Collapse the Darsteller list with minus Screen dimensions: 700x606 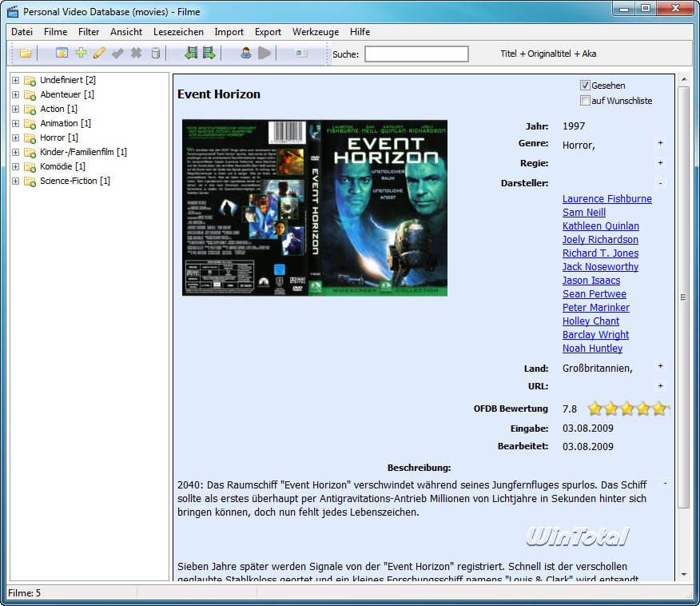pos(660,183)
